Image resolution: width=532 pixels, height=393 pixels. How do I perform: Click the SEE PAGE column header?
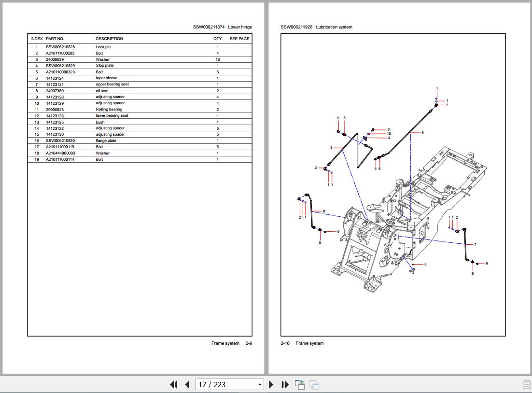click(239, 39)
